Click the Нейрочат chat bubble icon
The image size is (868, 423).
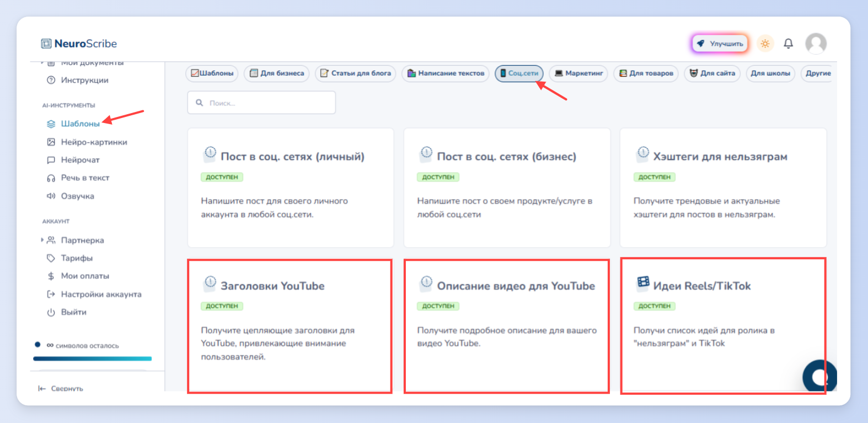click(51, 160)
